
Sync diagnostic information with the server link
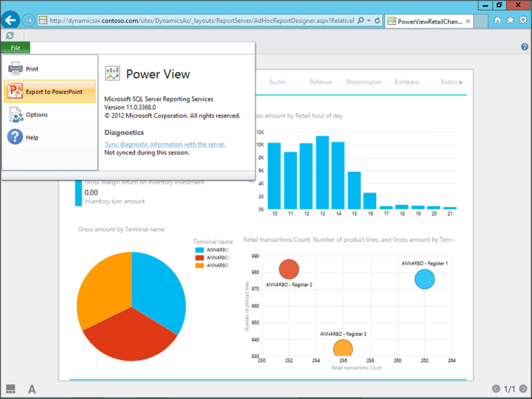click(x=166, y=144)
